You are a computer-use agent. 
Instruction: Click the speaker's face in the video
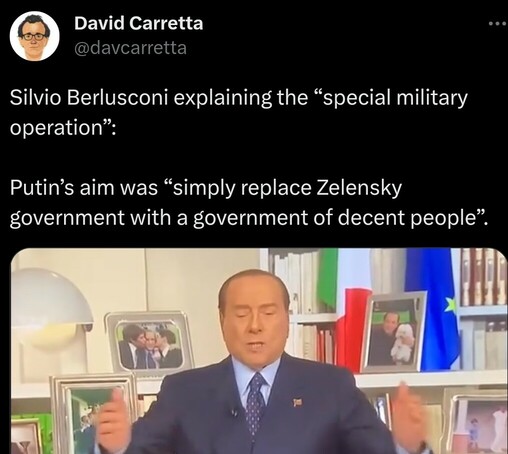pos(255,320)
